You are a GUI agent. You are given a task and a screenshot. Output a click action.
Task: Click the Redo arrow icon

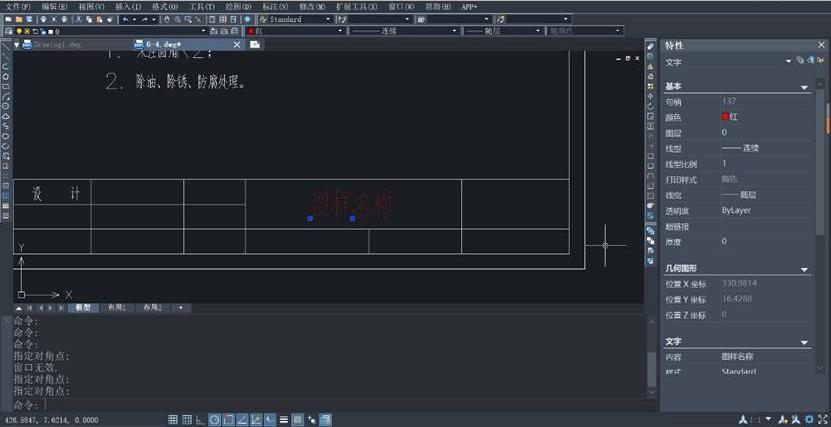coord(144,19)
